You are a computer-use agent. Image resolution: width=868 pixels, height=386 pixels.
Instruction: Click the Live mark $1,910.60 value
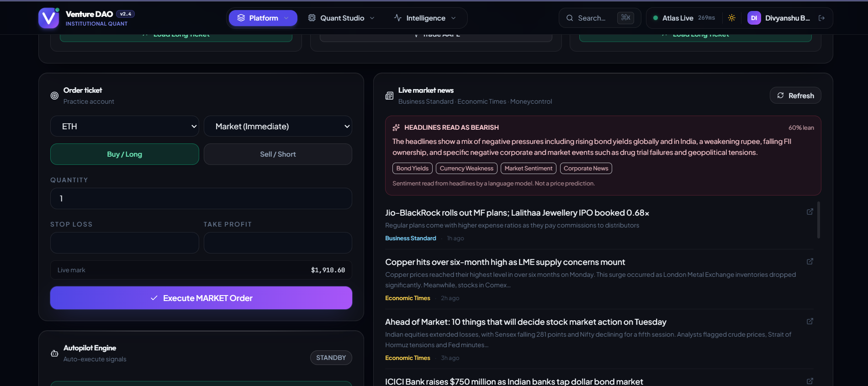[x=328, y=270]
